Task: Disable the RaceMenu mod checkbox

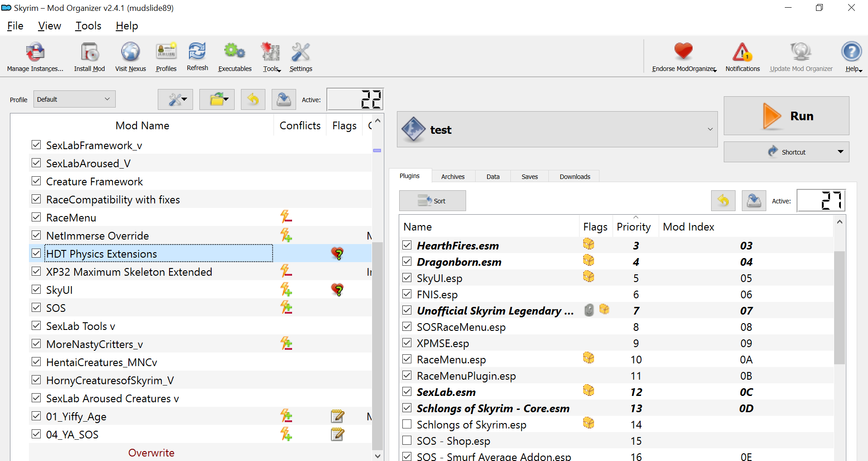Action: 36,217
